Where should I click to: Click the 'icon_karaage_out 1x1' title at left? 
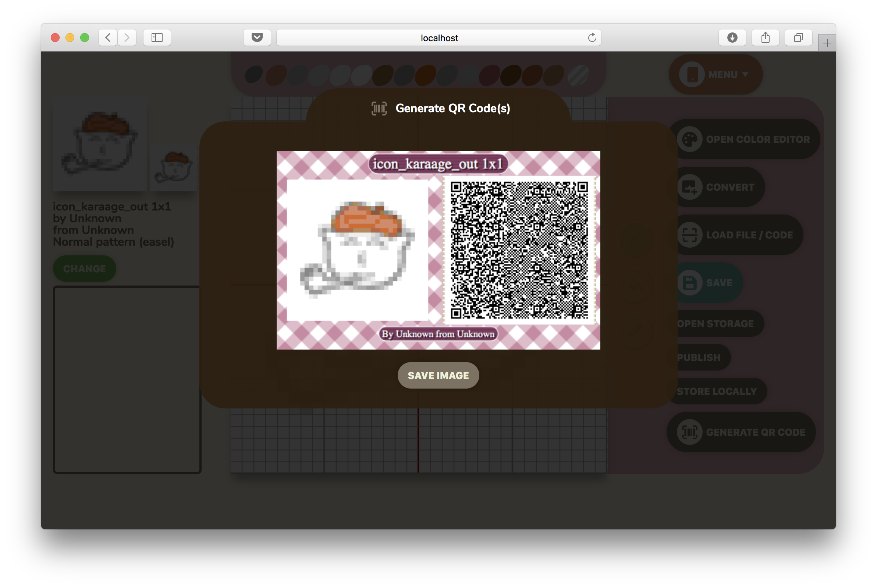coord(112,206)
